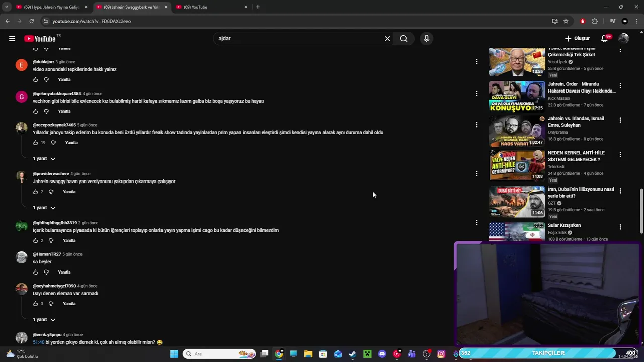Open Chrome extensions puzzle icon

[x=595, y=21]
